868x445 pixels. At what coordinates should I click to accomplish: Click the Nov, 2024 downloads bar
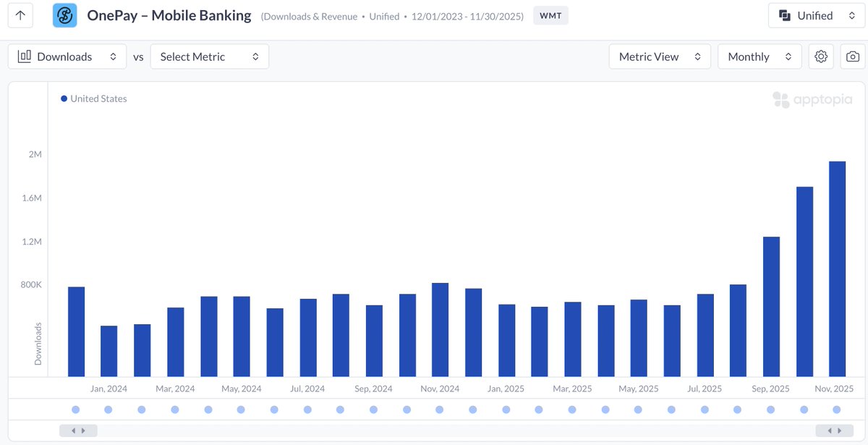click(440, 329)
